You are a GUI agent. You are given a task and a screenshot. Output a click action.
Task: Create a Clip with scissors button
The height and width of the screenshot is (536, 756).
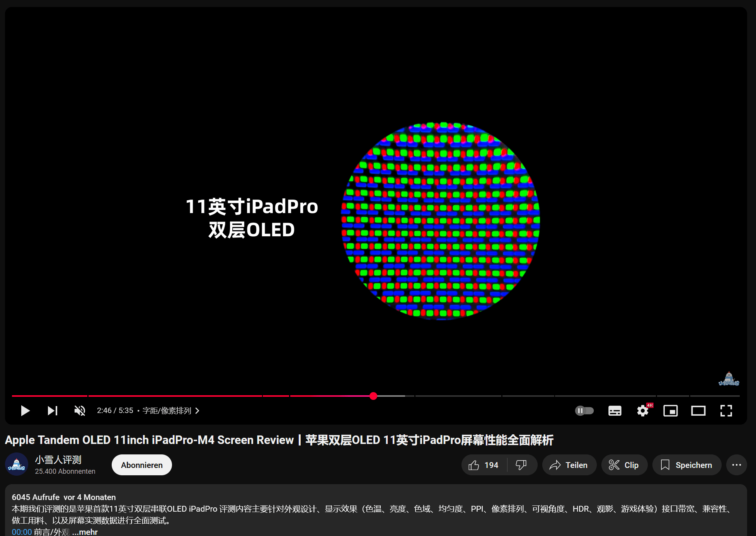click(x=624, y=465)
